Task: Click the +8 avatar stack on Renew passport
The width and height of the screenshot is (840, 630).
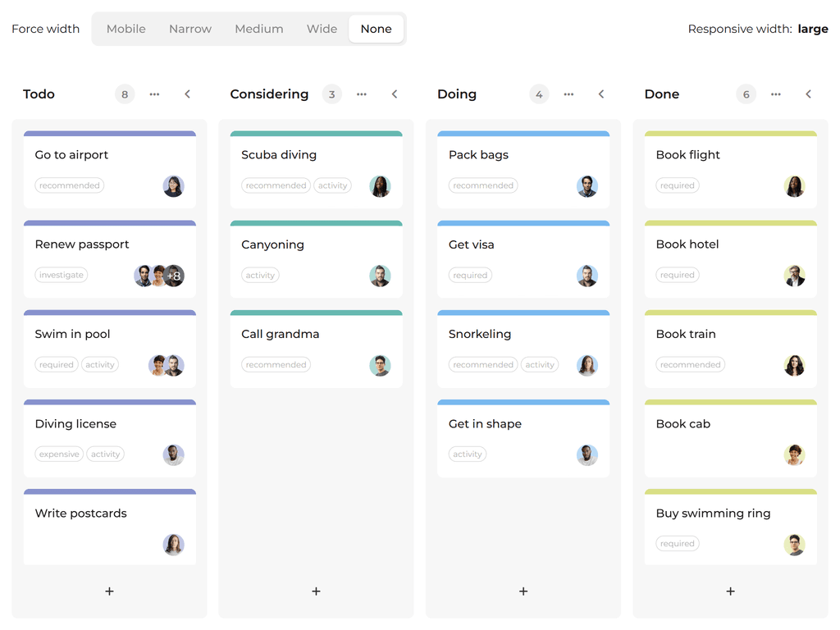Action: [174, 276]
